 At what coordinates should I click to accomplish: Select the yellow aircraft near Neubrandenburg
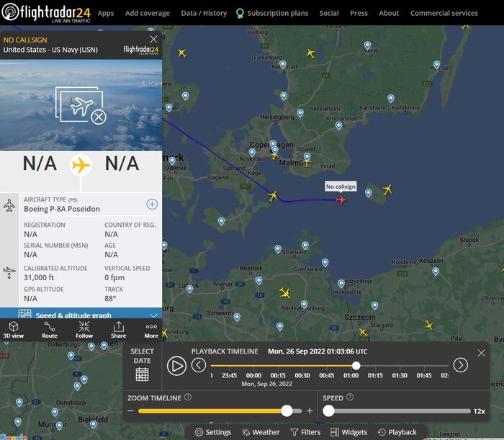pyautogui.click(x=285, y=293)
